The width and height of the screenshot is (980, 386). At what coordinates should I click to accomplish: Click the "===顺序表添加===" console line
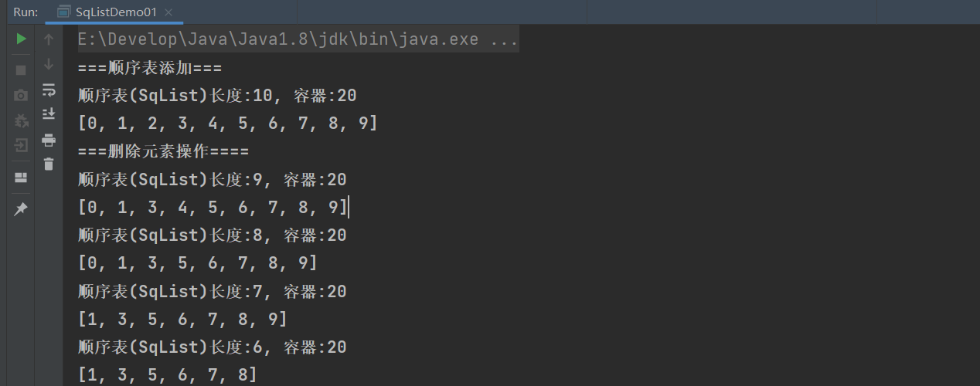click(150, 67)
